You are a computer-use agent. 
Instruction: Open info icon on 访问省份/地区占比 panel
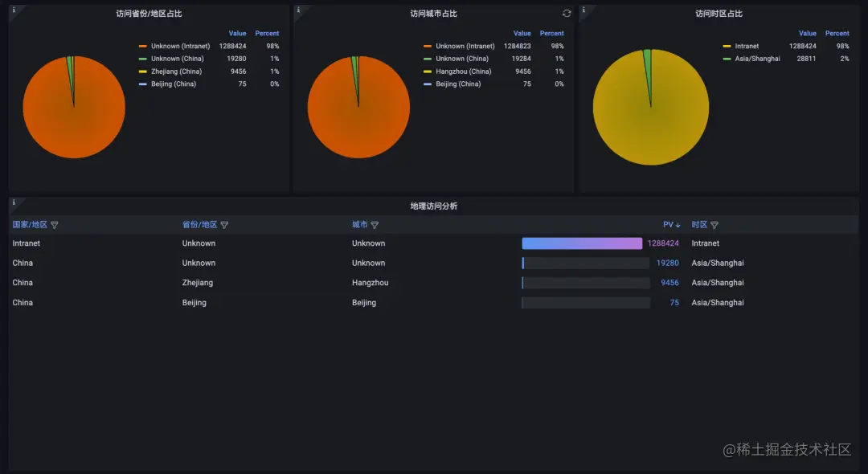14,10
